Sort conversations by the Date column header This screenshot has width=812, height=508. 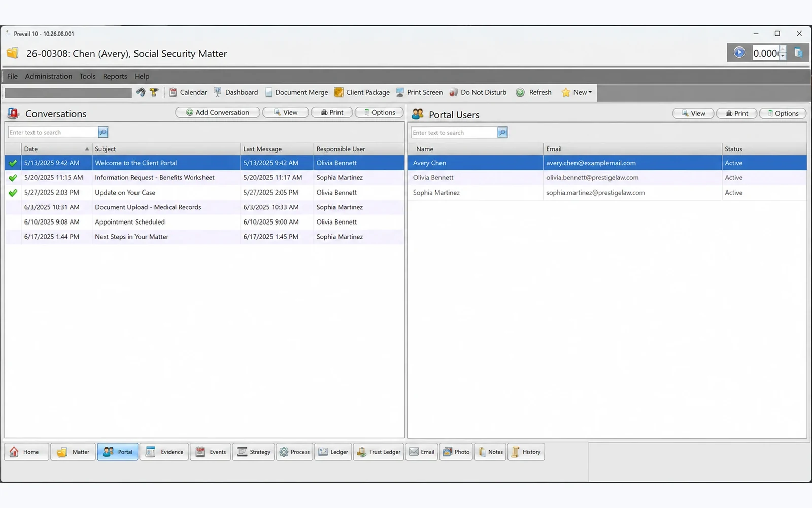tap(56, 149)
